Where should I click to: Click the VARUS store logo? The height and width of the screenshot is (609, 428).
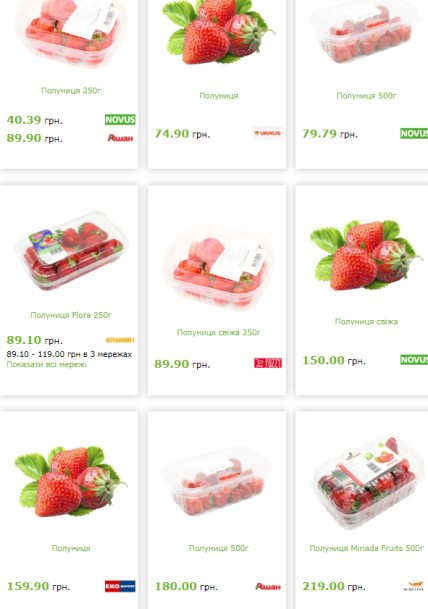point(268,133)
